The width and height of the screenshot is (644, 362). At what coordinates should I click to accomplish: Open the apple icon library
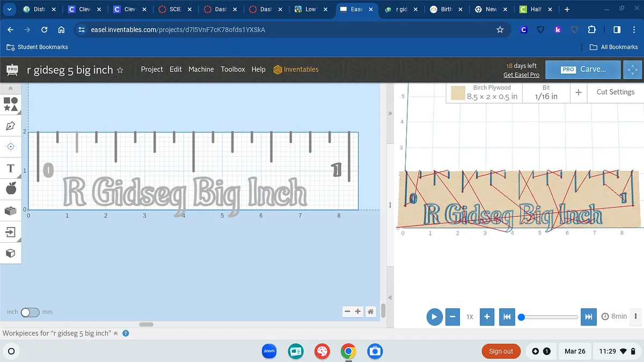tap(11, 189)
